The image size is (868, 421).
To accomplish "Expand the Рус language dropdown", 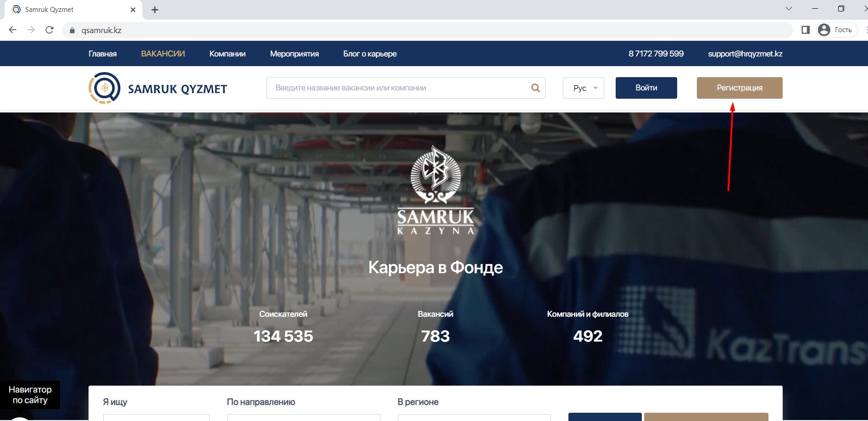I will [584, 88].
